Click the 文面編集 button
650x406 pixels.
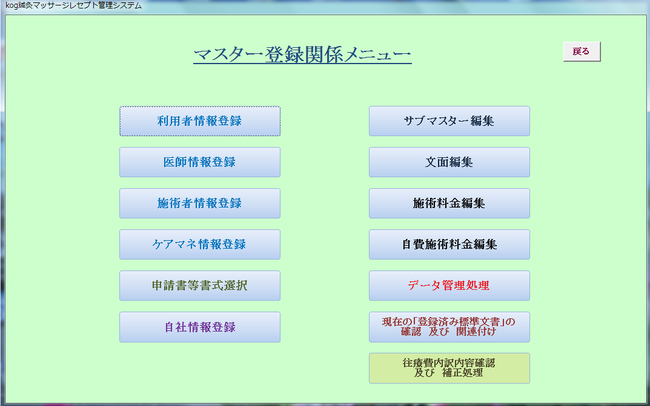pos(449,162)
